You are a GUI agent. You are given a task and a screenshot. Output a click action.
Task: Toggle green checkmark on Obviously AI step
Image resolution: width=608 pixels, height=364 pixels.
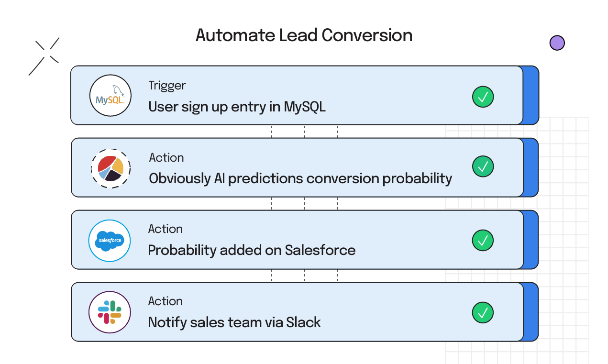(x=483, y=166)
